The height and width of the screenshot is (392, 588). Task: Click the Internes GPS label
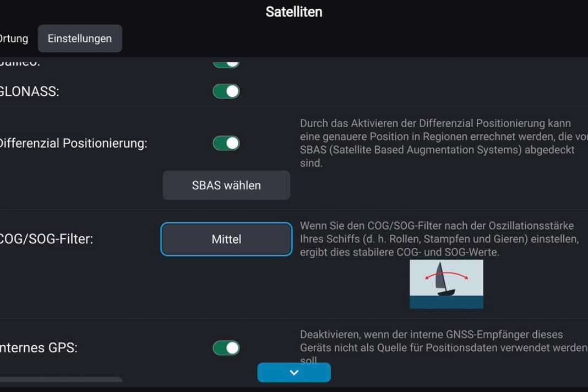click(x=39, y=348)
